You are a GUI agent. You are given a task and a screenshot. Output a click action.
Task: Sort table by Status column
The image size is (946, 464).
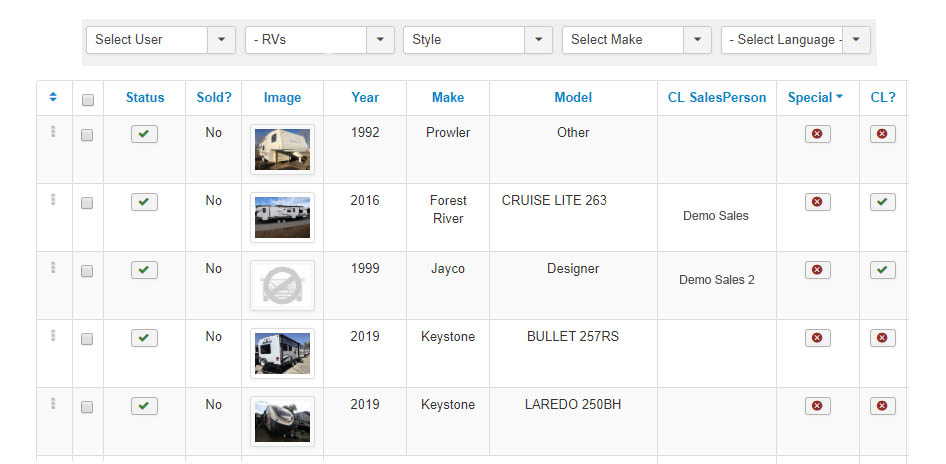pyautogui.click(x=145, y=98)
